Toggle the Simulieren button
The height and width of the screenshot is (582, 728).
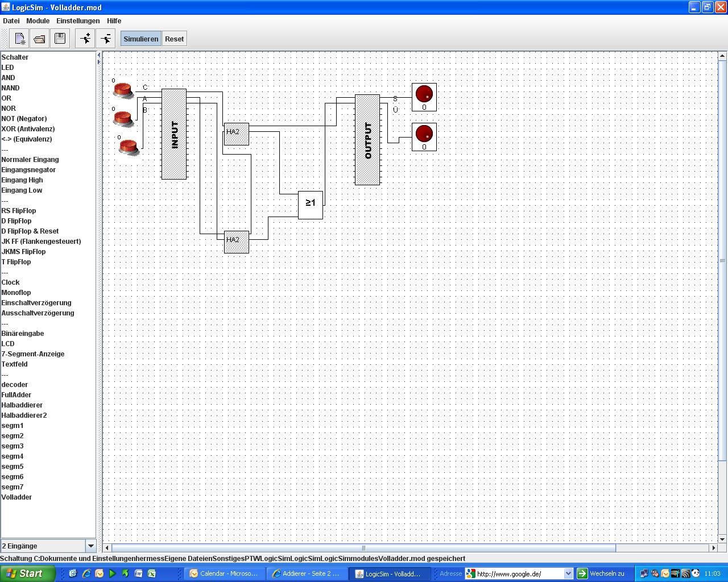click(141, 39)
